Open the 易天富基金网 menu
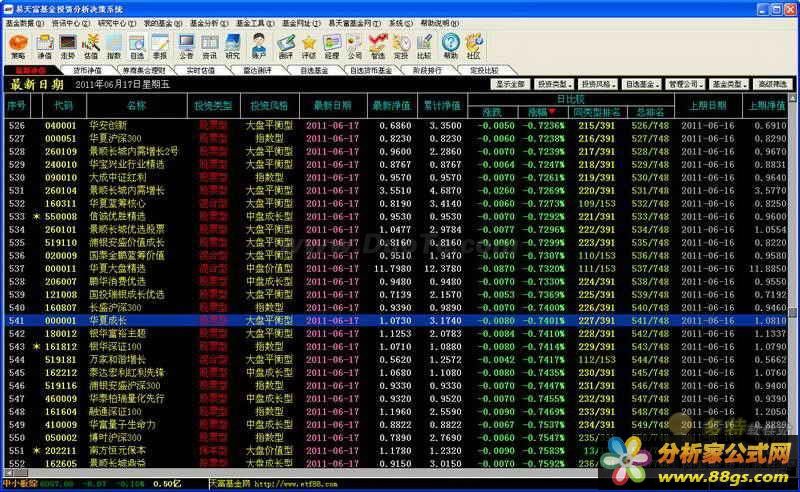This screenshot has width=800, height=492. 355,23
